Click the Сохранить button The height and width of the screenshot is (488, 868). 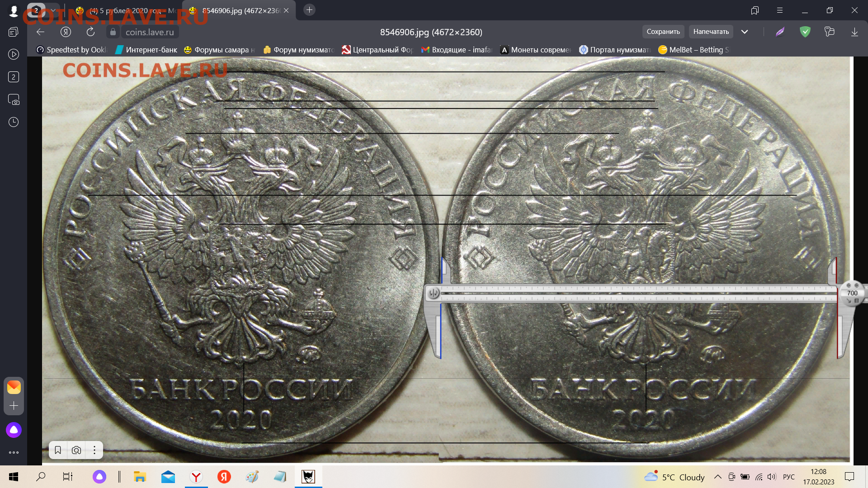click(663, 32)
